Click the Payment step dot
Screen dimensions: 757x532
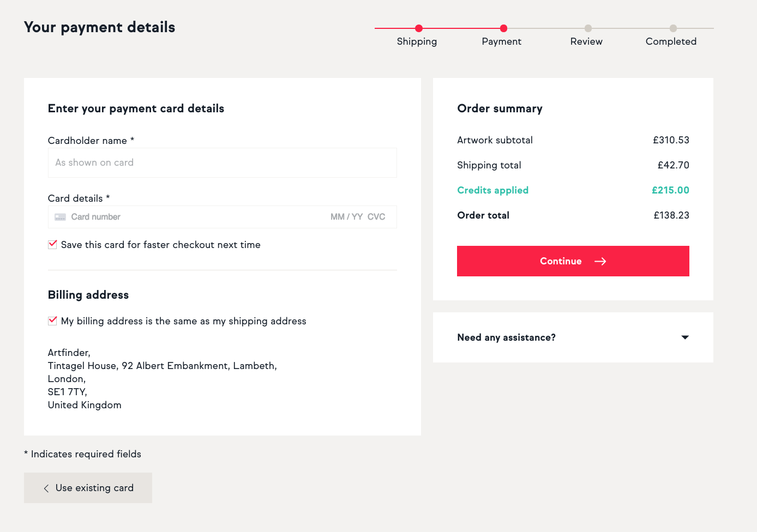tap(503, 28)
